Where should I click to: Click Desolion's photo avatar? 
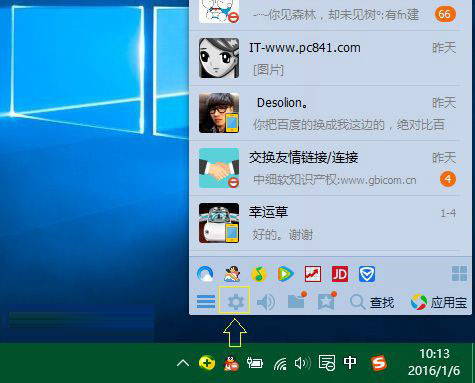click(219, 113)
